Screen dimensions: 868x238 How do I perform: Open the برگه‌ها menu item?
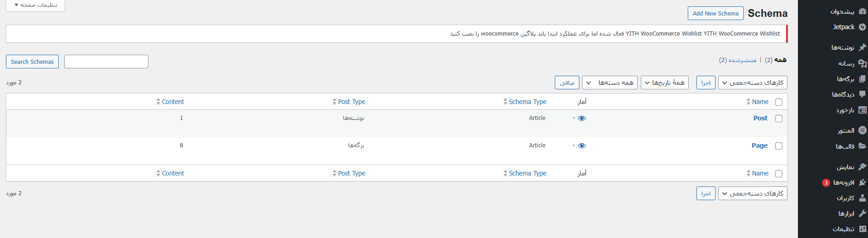tap(846, 79)
